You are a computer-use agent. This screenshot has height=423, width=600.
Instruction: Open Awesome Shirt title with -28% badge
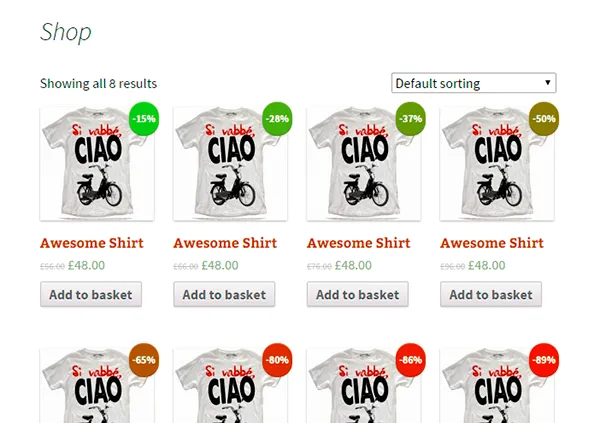point(225,243)
